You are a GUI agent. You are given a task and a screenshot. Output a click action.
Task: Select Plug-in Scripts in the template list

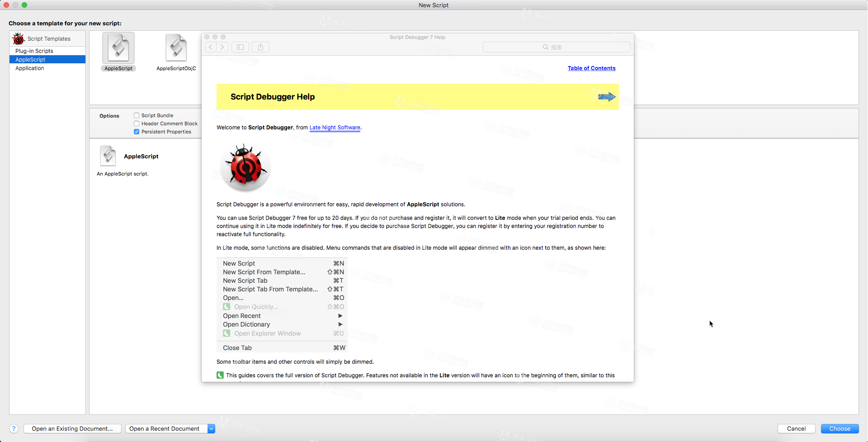click(x=47, y=51)
